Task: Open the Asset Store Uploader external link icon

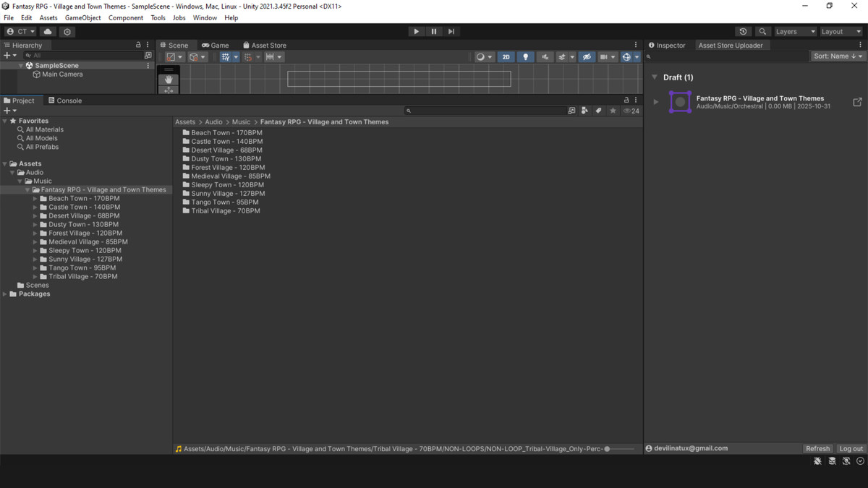Action: point(857,101)
